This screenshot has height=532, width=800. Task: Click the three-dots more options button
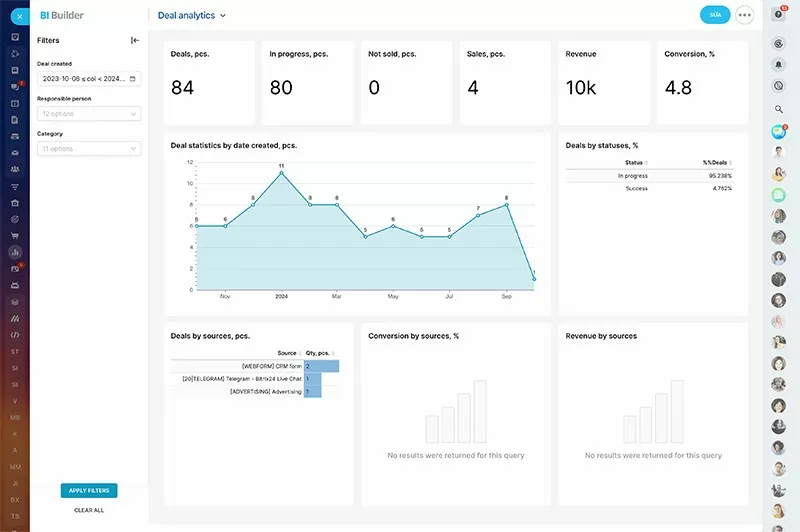[744, 15]
